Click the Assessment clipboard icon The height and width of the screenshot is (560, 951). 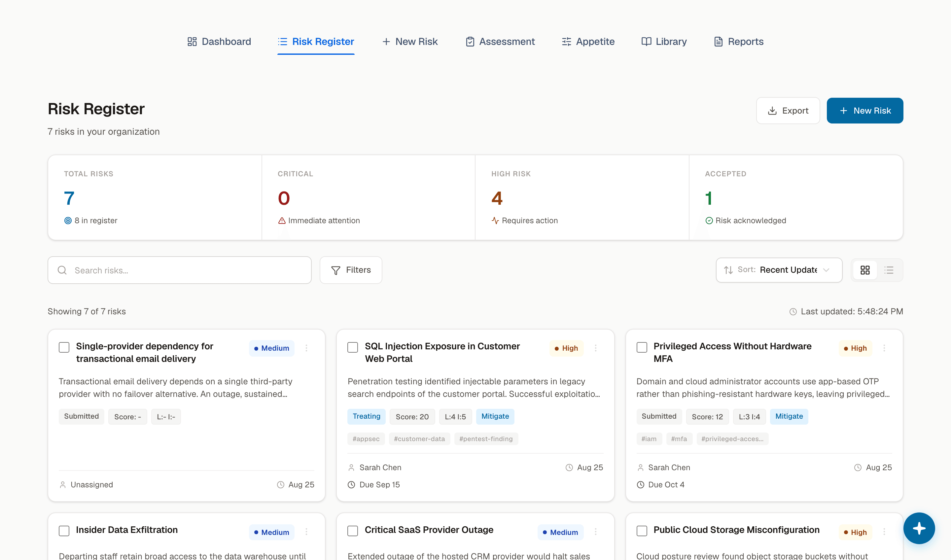[470, 42]
